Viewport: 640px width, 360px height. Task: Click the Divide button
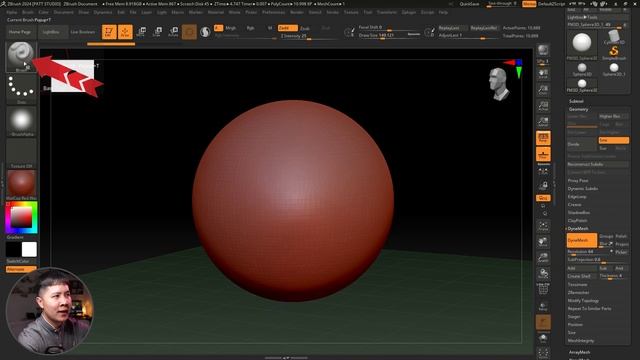click(582, 144)
